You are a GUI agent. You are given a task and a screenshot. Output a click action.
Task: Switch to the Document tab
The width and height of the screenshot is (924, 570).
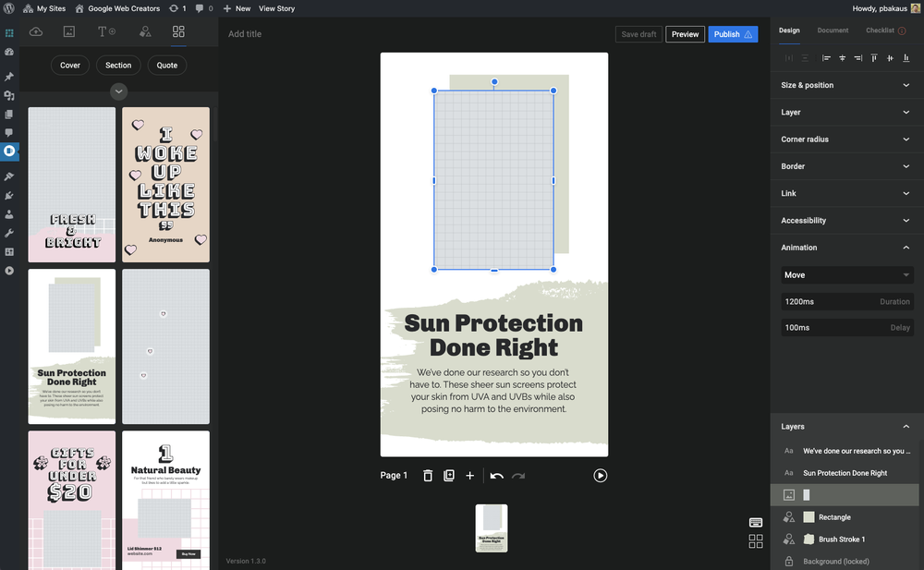[x=833, y=30]
